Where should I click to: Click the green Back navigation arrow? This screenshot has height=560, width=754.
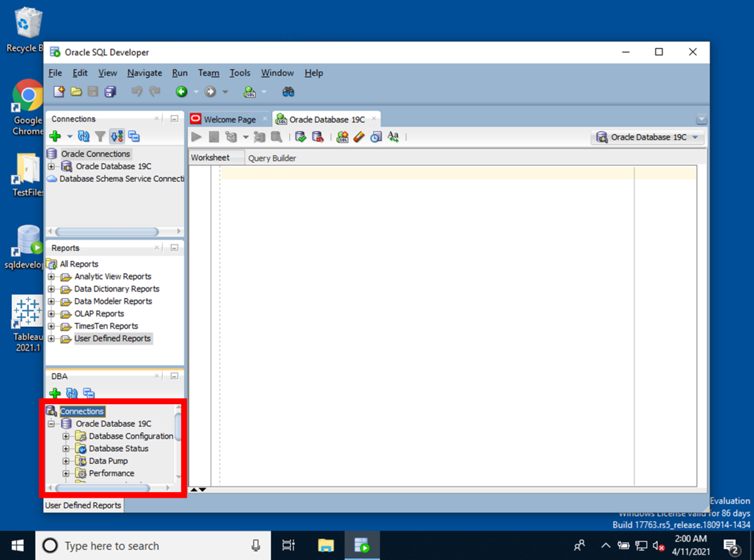[182, 92]
